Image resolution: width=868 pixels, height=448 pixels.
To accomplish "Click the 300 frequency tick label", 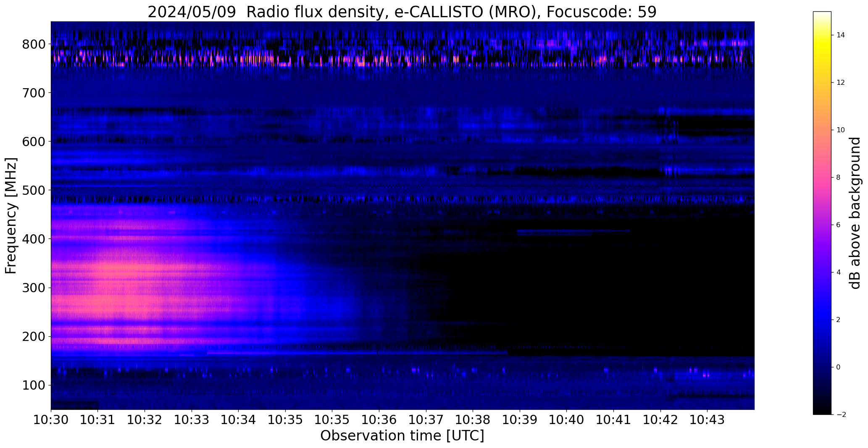I will (34, 288).
